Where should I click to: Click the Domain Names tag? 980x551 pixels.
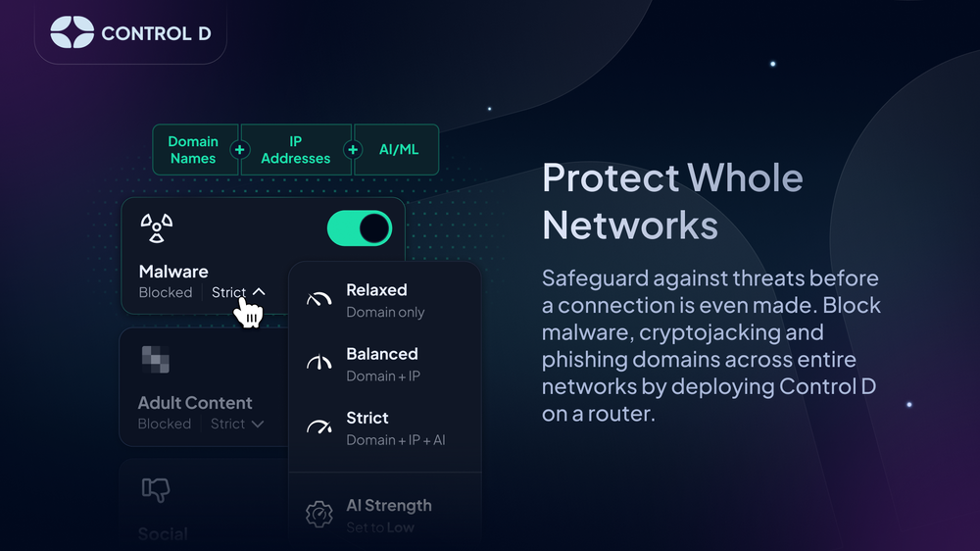coord(193,150)
